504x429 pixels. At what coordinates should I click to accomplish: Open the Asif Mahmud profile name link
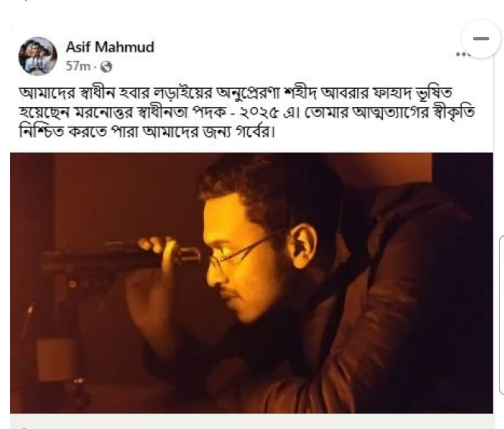[110, 47]
